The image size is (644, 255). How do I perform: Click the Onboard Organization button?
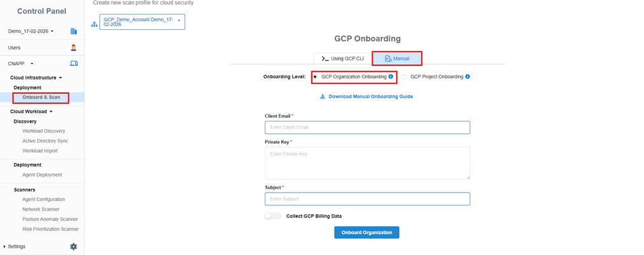click(x=367, y=233)
